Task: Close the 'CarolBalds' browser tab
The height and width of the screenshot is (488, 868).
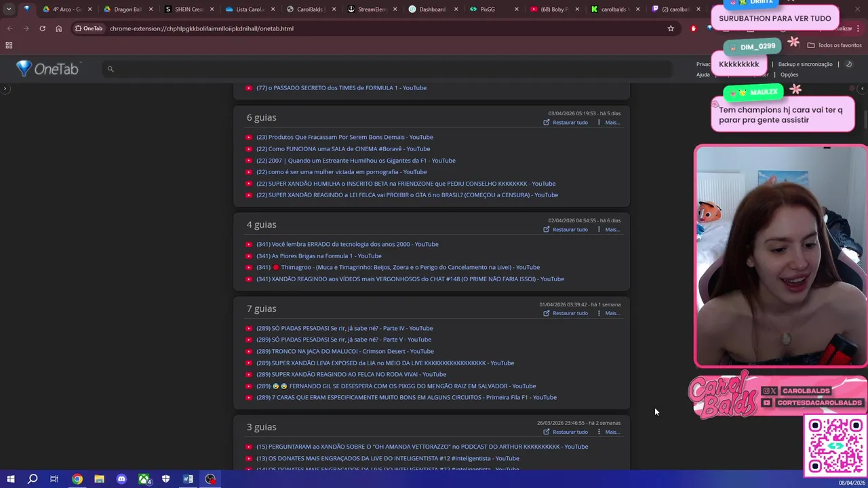Action: click(334, 9)
